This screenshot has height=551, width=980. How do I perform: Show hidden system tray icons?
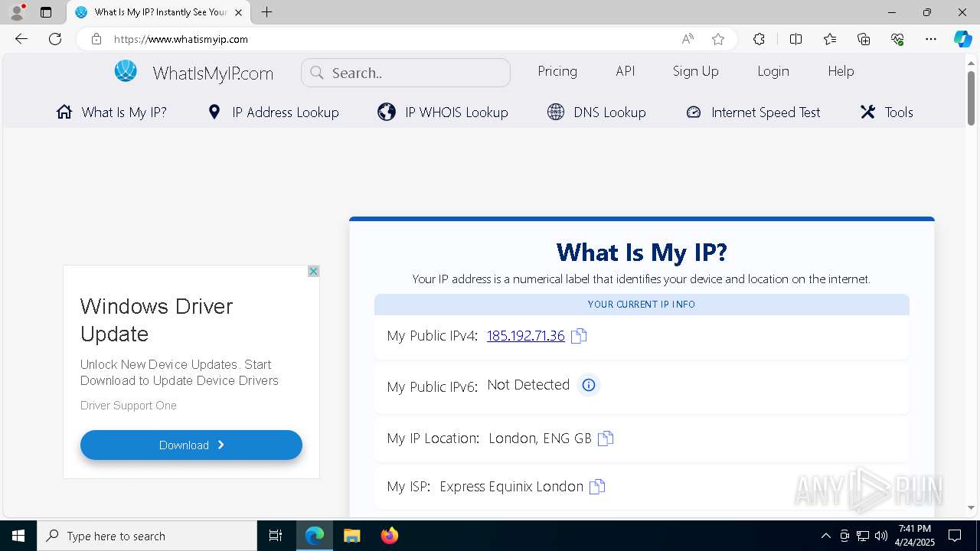point(825,536)
